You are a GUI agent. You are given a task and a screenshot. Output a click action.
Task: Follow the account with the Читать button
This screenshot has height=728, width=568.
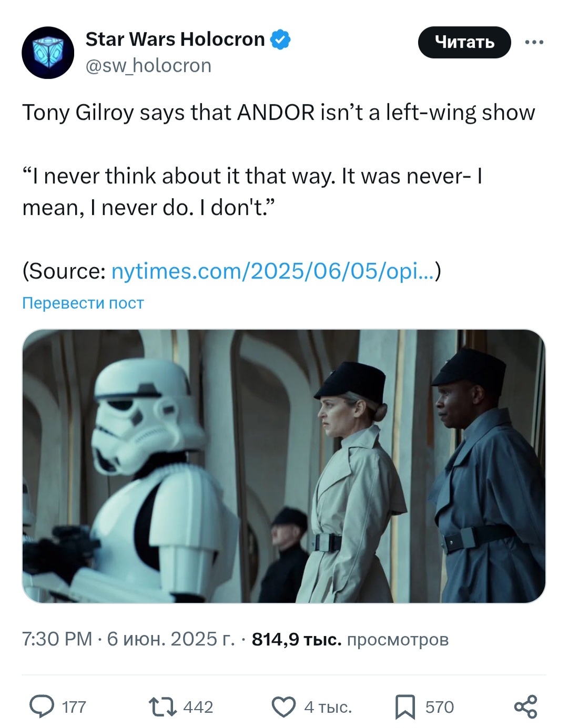[464, 42]
